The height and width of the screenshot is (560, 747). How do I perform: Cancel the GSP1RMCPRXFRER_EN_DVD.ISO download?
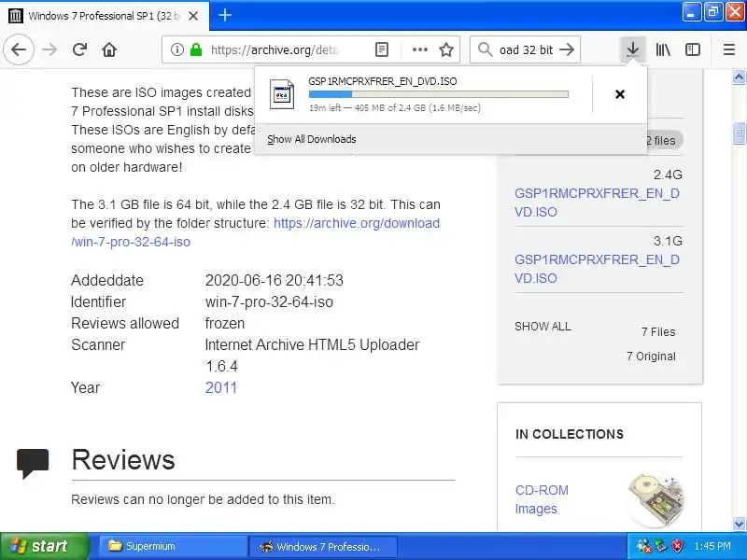[x=620, y=94]
